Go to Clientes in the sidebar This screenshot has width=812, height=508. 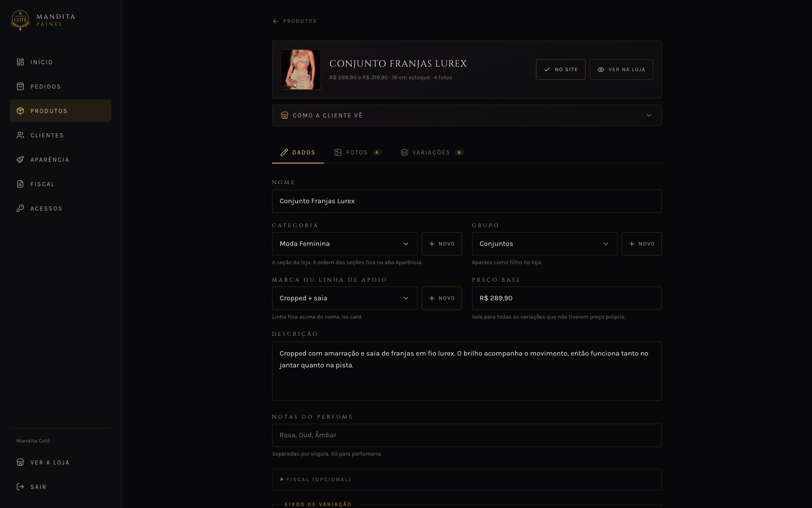coord(60,135)
